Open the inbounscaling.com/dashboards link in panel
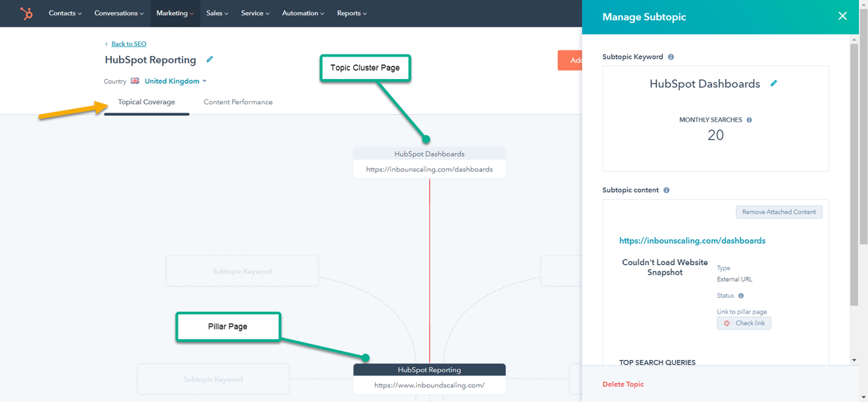 692,241
